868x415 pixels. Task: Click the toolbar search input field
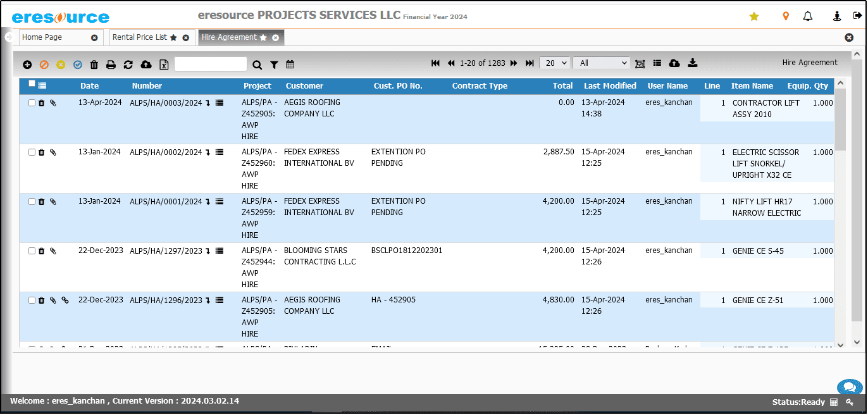point(210,64)
